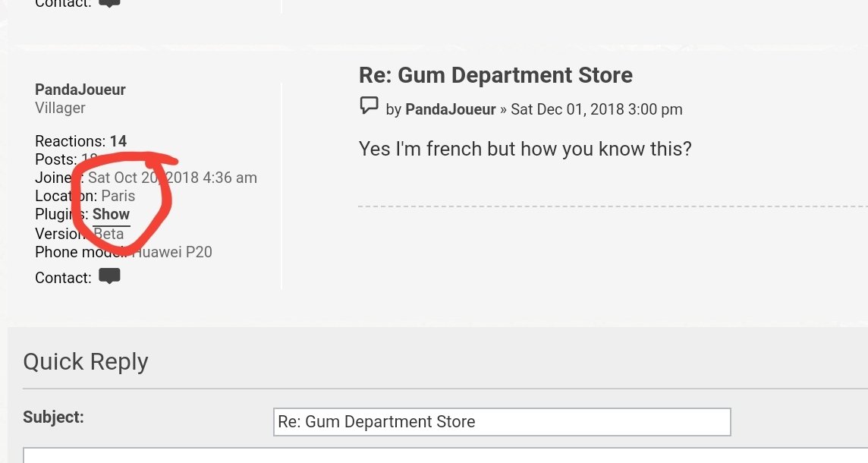Click the Subject label
Image resolution: width=868 pixels, height=463 pixels.
point(53,417)
